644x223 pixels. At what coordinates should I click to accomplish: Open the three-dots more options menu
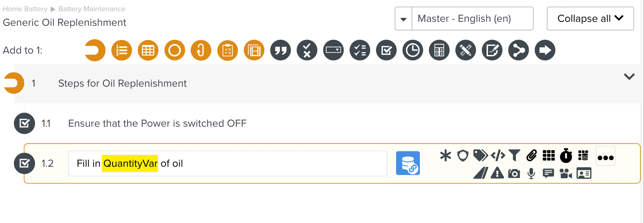(606, 157)
